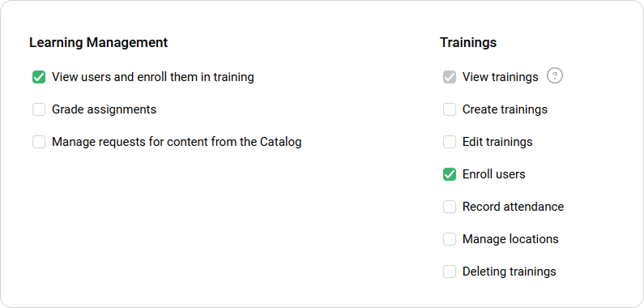Check the Manage locations box
644x308 pixels.
click(450, 239)
